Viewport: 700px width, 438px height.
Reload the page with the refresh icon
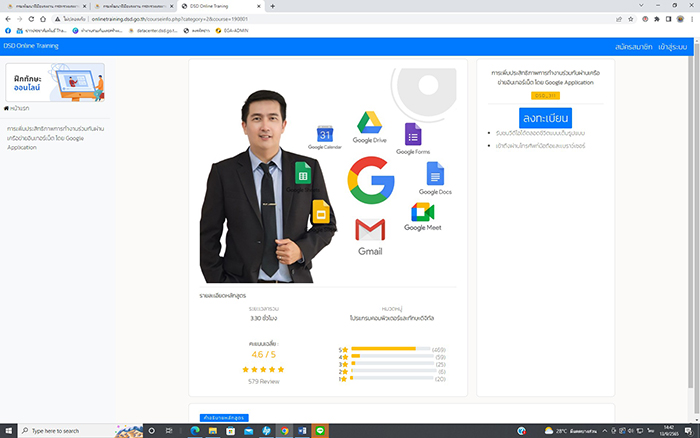[x=31, y=19]
